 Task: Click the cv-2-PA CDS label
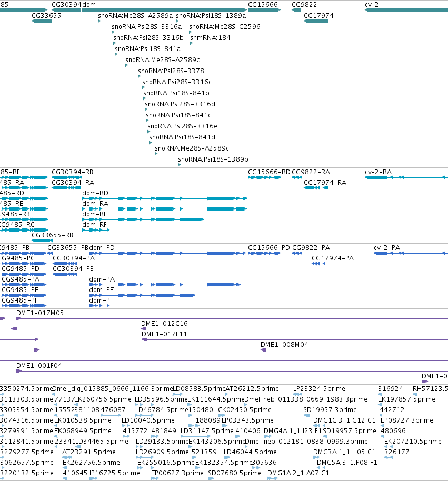pyautogui.click(x=387, y=248)
